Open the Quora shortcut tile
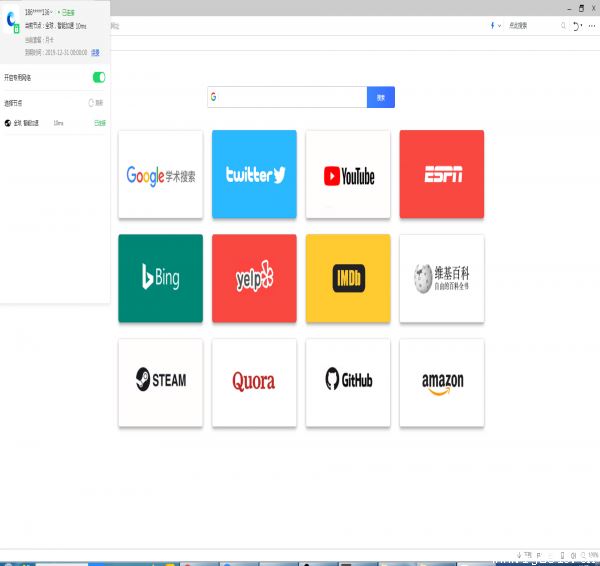Screen dimensions: 600x566 point(254,382)
